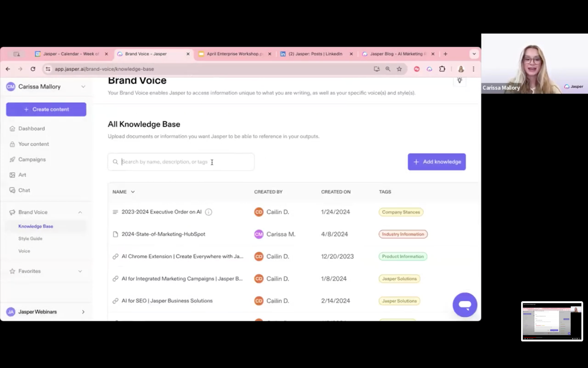Switch to April Enterprise Workshop tab
This screenshot has height=368, width=588.
[x=235, y=54]
